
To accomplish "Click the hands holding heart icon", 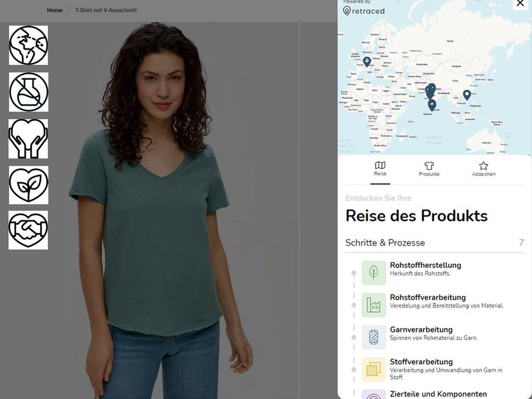I will click(28, 139).
